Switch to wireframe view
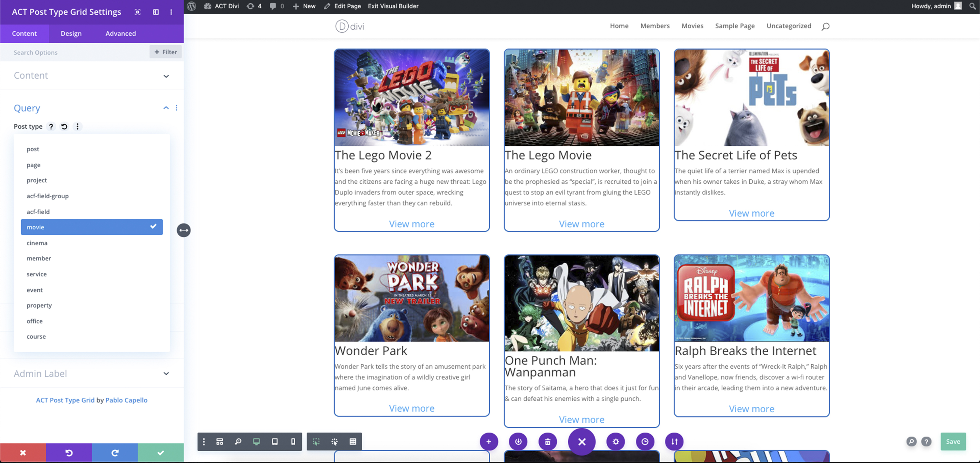This screenshot has width=980, height=463. point(220,441)
